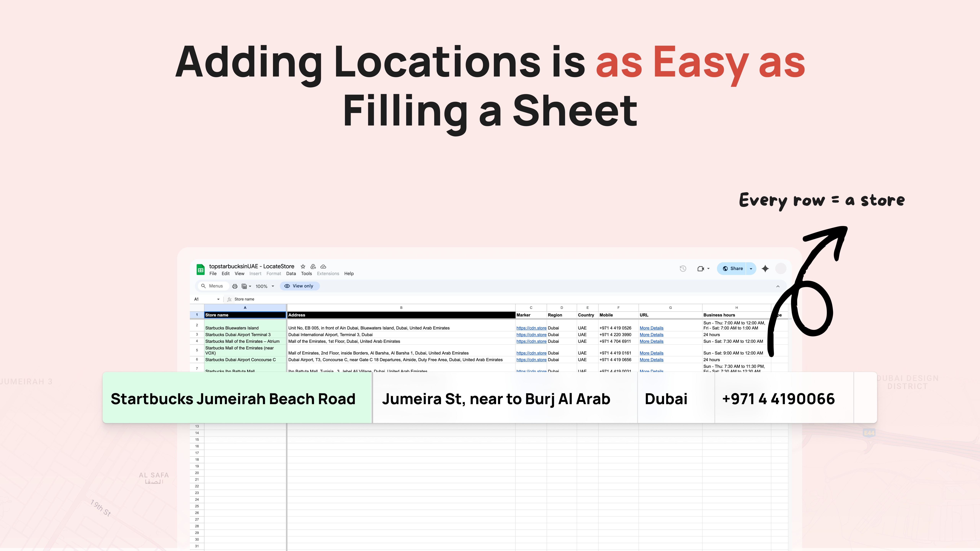The height and width of the screenshot is (551, 980).
Task: Click the account avatar circle
Action: [x=781, y=268]
